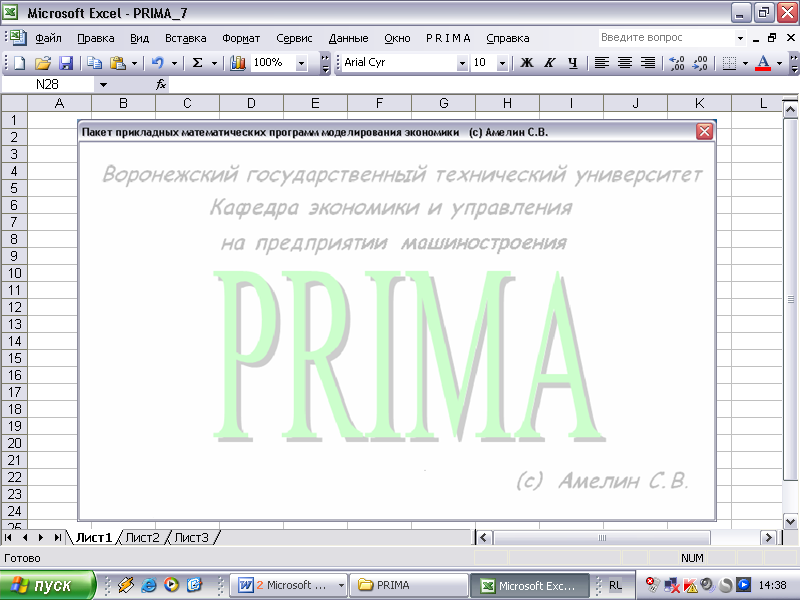Apply red font color with A icon
This screenshot has width=800, height=600.
tap(763, 63)
